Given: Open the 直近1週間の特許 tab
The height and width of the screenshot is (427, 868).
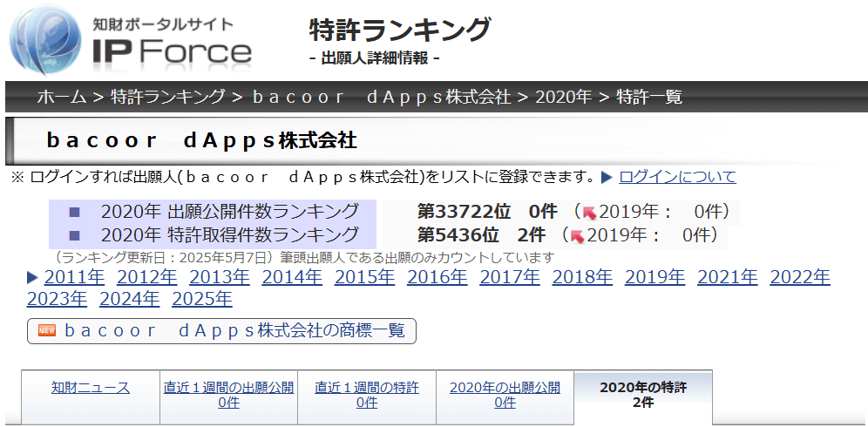Looking at the screenshot, I should tap(367, 395).
